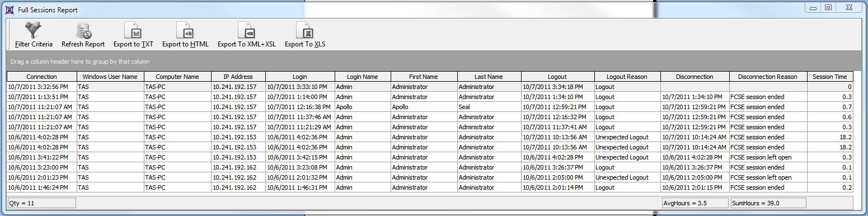Screen dimensions: 868x216
Task: Click the SumHours = 39.0 footer field
Action: [768, 203]
